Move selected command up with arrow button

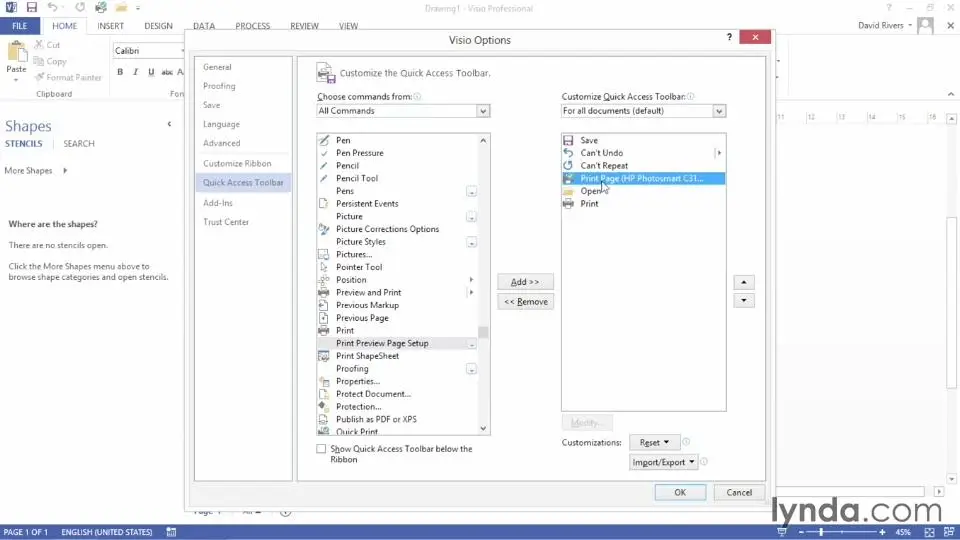[744, 282]
